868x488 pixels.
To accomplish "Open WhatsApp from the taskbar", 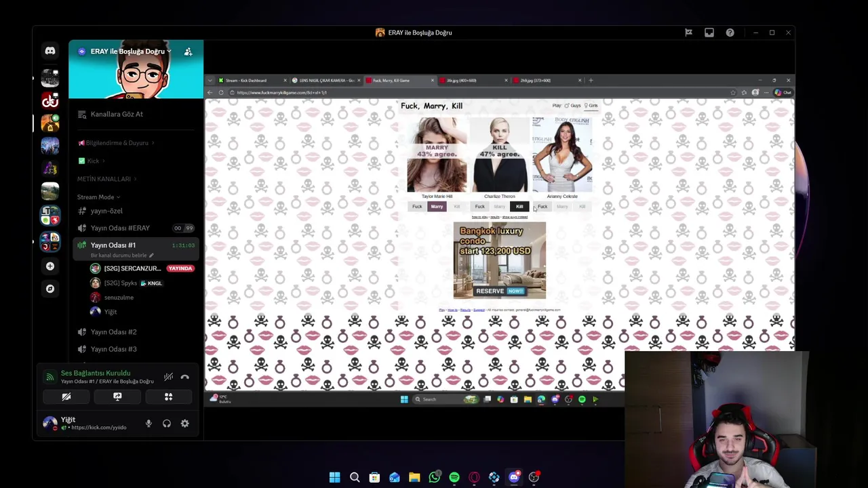I will [x=434, y=478].
